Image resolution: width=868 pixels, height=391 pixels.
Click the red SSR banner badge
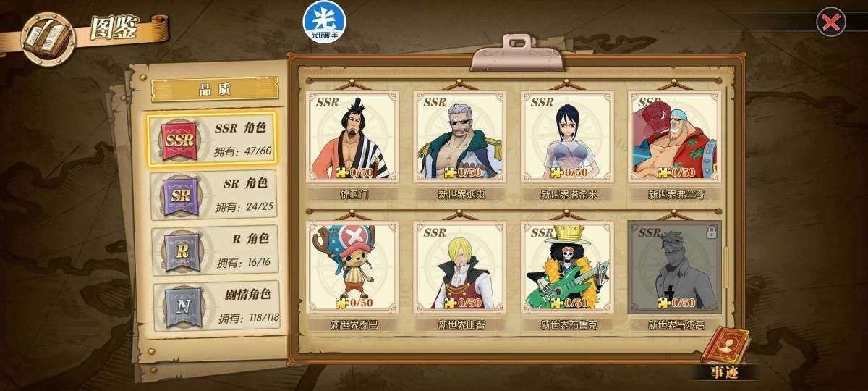tap(179, 139)
